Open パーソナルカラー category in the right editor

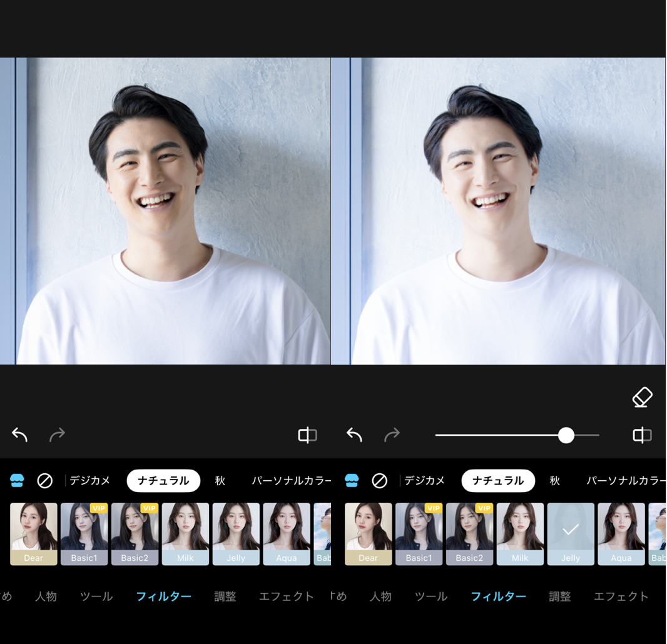[x=625, y=480]
